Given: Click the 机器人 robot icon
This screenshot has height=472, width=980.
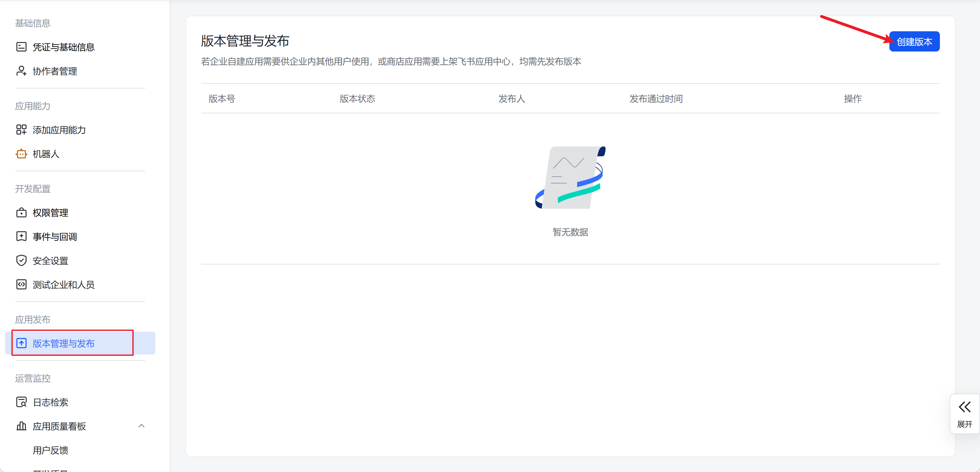Looking at the screenshot, I should [21, 154].
